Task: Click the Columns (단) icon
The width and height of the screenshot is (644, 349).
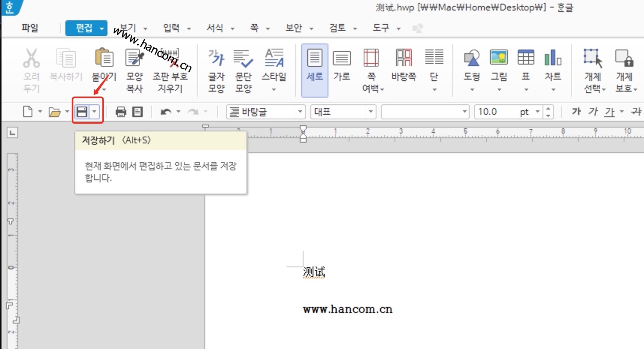Action: pos(434,57)
